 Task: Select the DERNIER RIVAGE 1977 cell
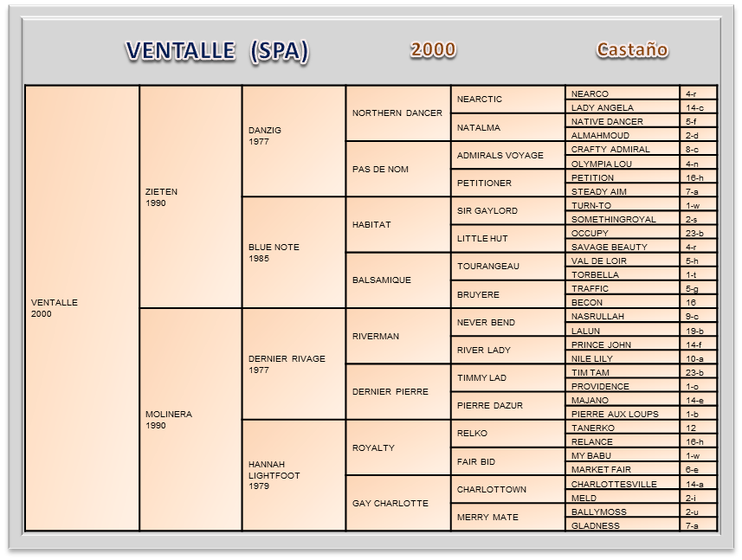coord(294,364)
